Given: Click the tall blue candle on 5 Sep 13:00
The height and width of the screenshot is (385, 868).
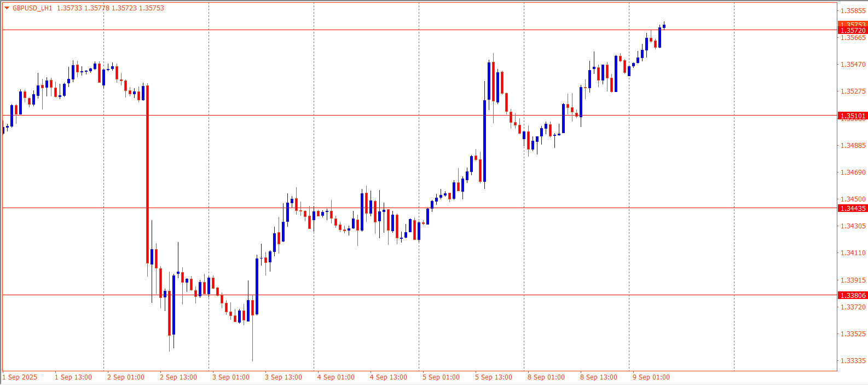Looking at the screenshot, I should [x=485, y=141].
